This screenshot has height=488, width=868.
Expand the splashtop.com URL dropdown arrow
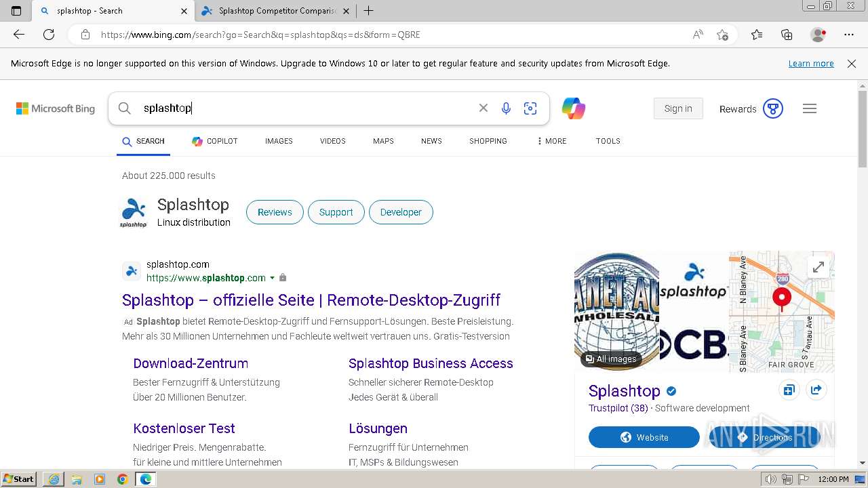[x=273, y=278]
